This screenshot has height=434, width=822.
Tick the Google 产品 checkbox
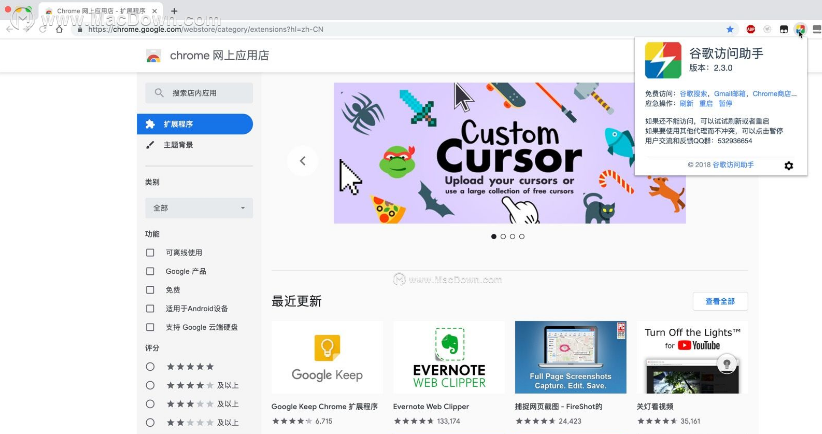(150, 272)
